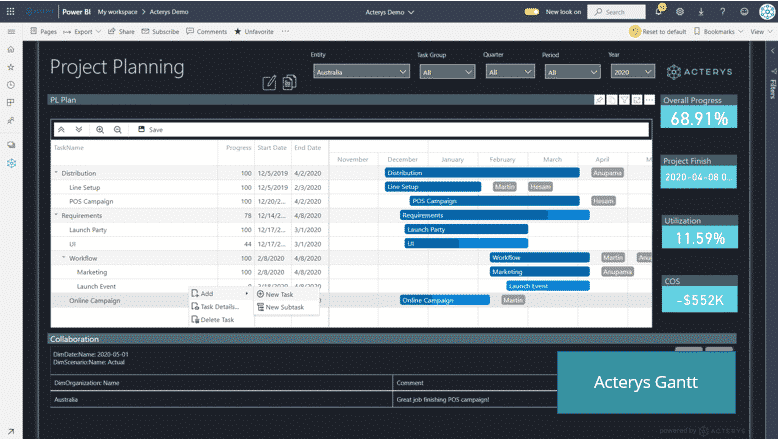Click the zoom out magnifier in Gantt toolbar

[x=118, y=130]
